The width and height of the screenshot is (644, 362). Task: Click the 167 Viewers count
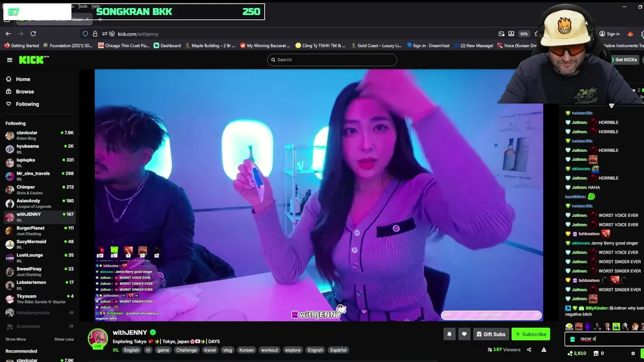pyautogui.click(x=504, y=349)
